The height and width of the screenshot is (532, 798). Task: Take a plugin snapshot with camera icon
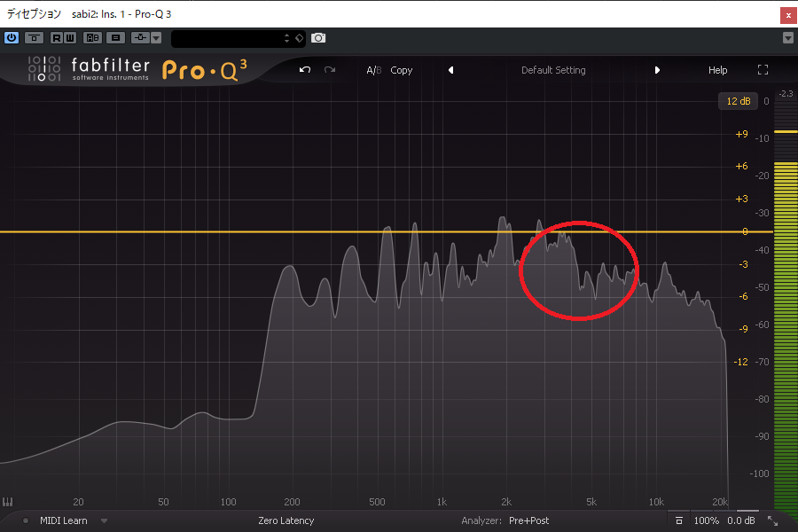pos(318,38)
